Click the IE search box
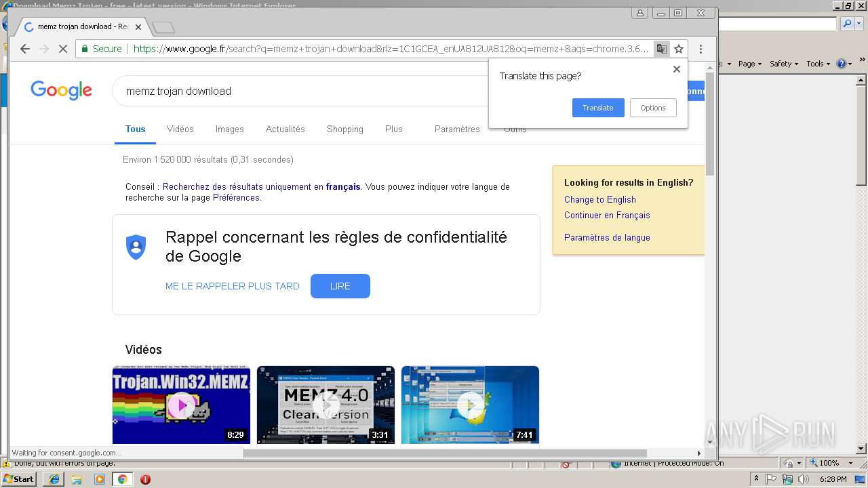This screenshot has width=868, height=488. click(x=777, y=24)
